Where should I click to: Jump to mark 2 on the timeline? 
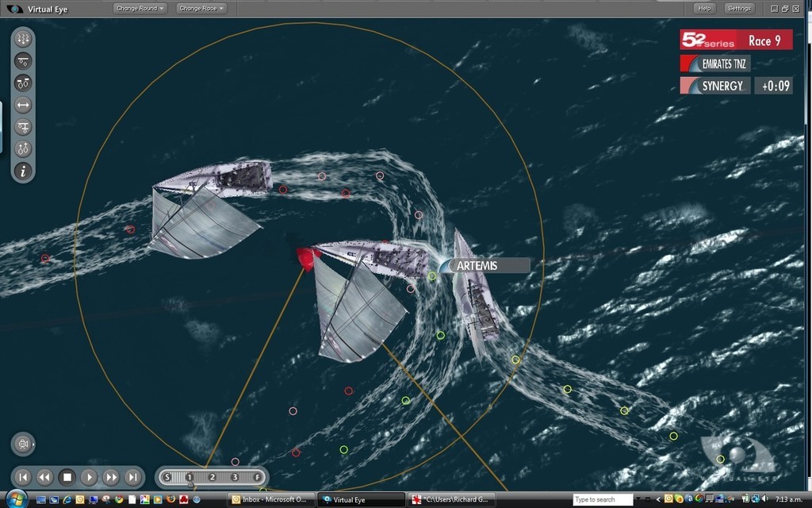coord(213,477)
